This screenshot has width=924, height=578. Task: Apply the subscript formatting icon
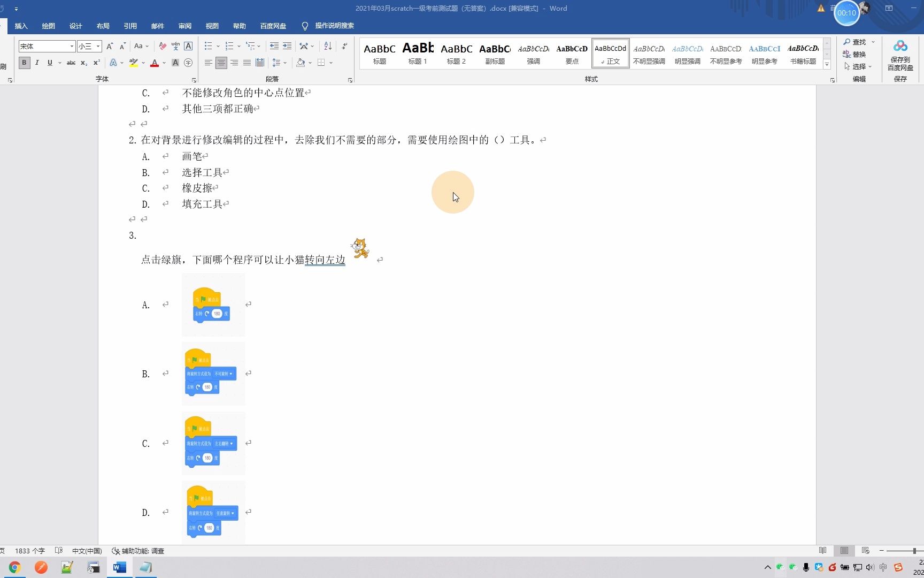[x=83, y=63]
